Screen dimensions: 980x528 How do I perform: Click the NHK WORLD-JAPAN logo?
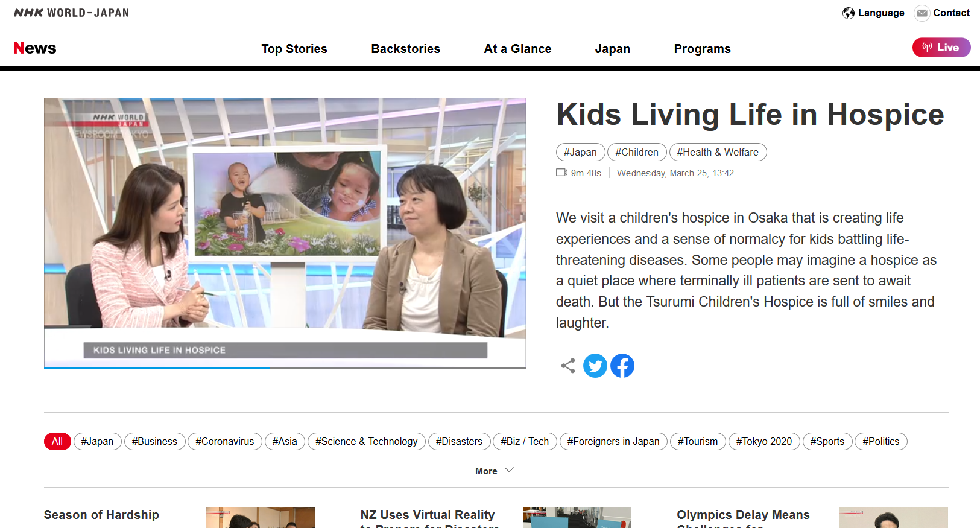tap(71, 13)
